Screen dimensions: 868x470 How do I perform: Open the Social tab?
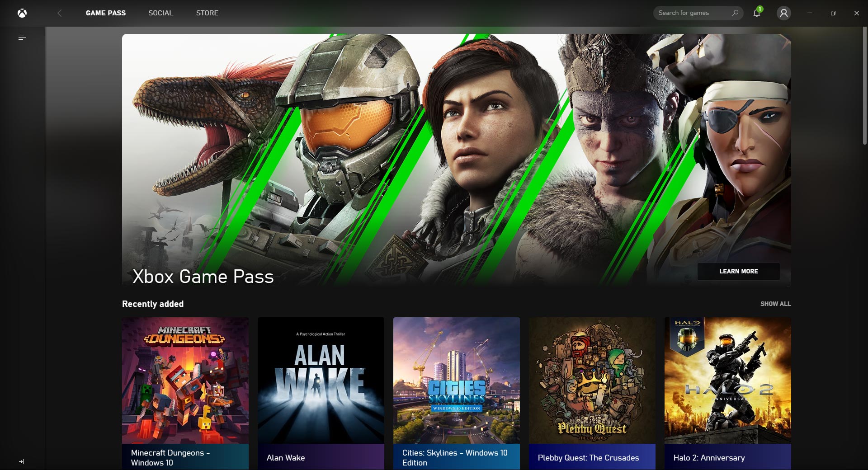point(160,13)
